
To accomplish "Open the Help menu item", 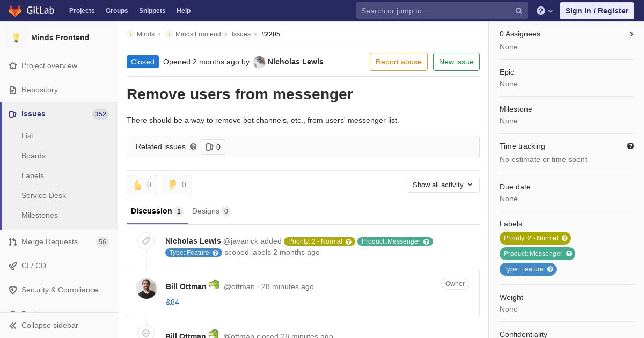I will click(x=184, y=11).
